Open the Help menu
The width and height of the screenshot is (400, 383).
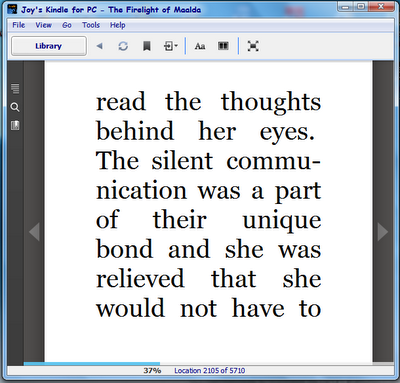tap(118, 25)
